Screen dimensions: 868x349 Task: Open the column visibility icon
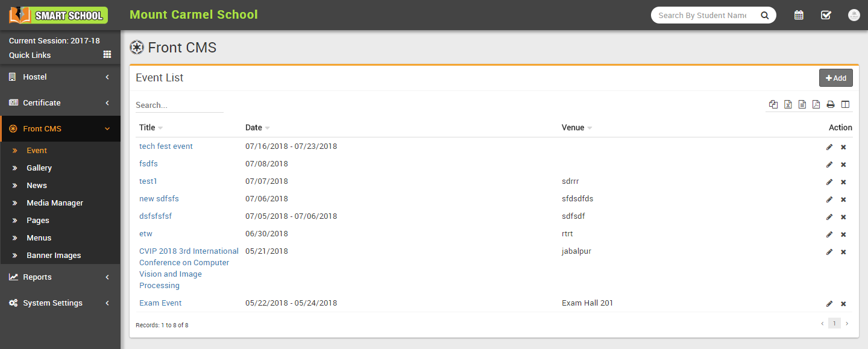click(x=845, y=104)
